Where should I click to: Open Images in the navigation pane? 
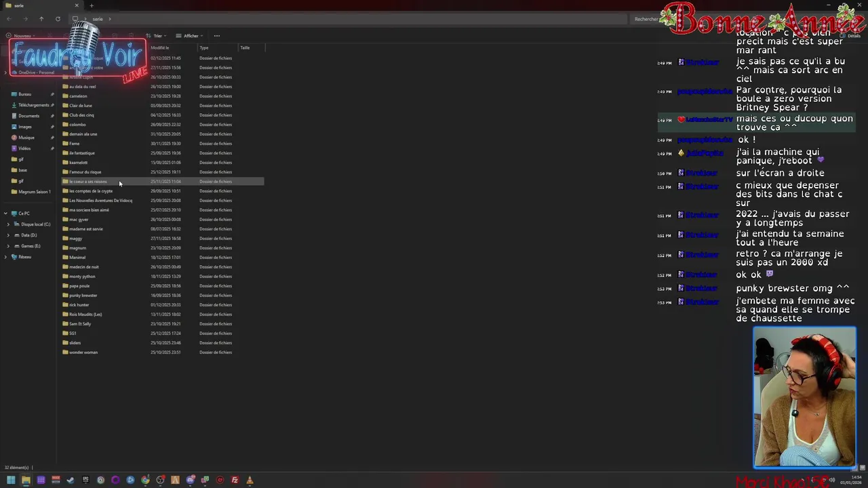(24, 127)
